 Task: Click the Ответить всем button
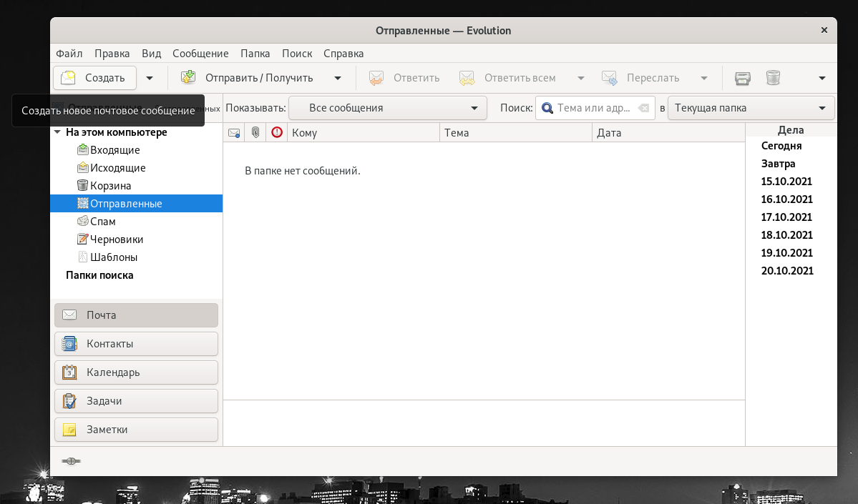coord(507,78)
